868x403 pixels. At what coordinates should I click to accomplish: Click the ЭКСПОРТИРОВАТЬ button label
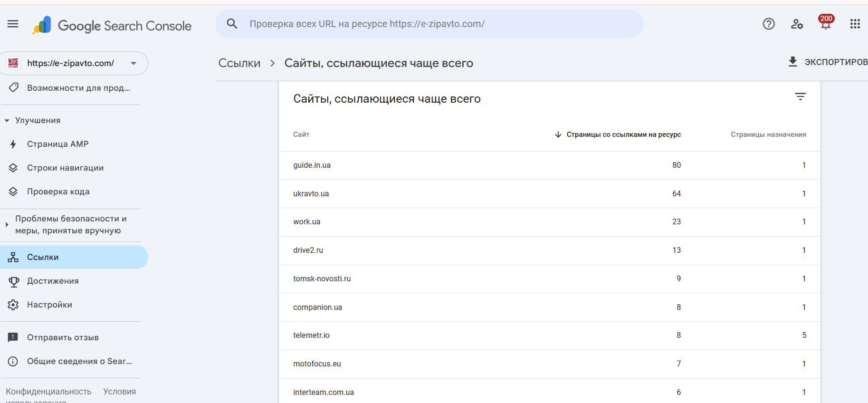(836, 62)
